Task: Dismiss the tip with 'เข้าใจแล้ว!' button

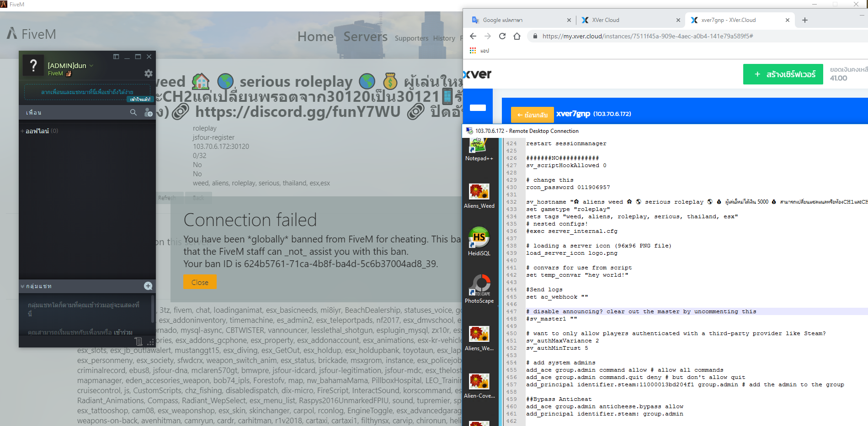Action: pyautogui.click(x=140, y=99)
